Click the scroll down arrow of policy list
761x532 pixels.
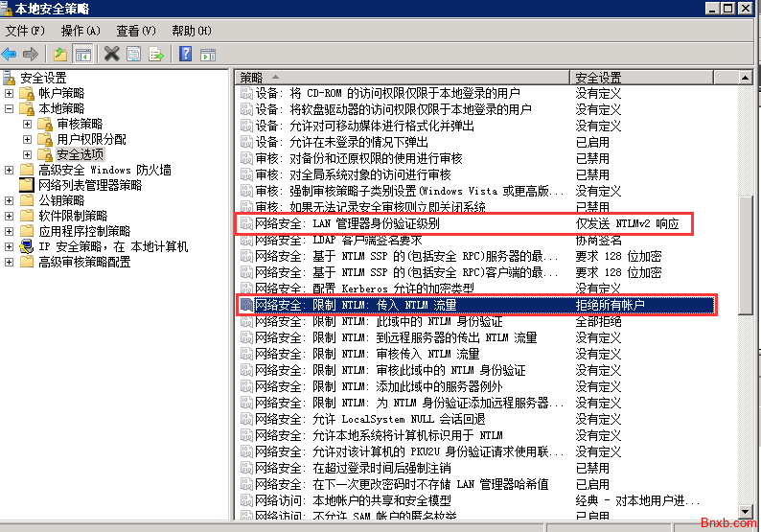click(x=745, y=511)
